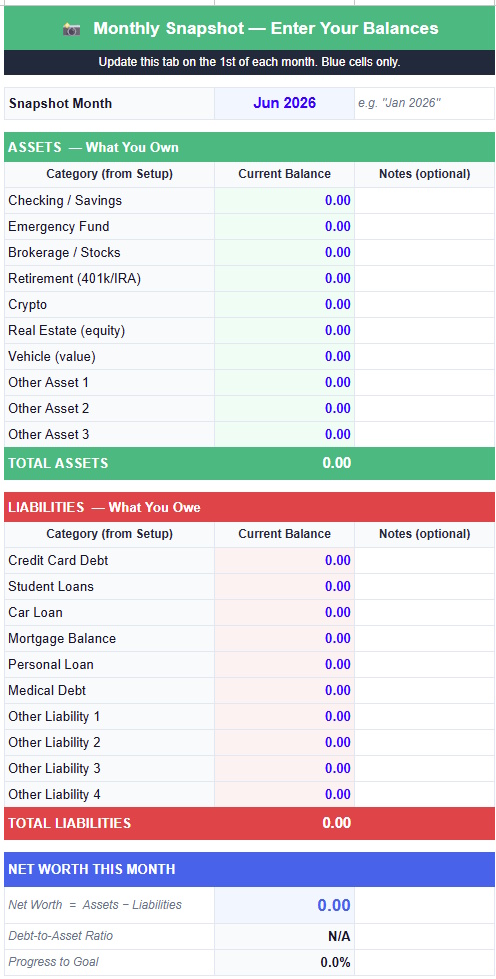Image resolution: width=496 pixels, height=979 pixels.
Task: Click the Progress to Goal label
Action: point(53,962)
